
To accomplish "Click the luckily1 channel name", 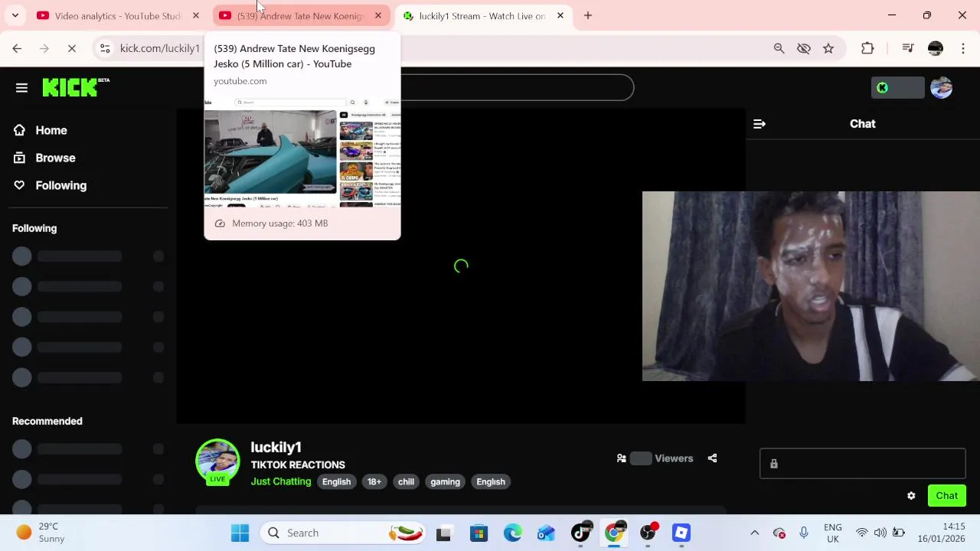I will [276, 447].
